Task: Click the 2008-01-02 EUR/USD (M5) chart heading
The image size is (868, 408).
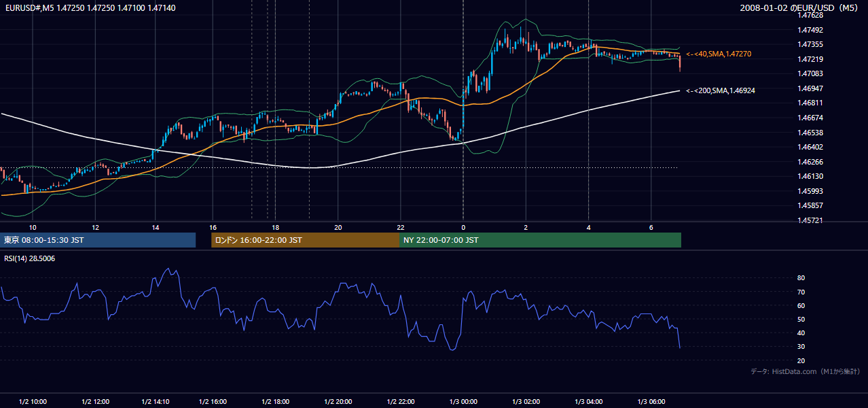Action: 800,7
